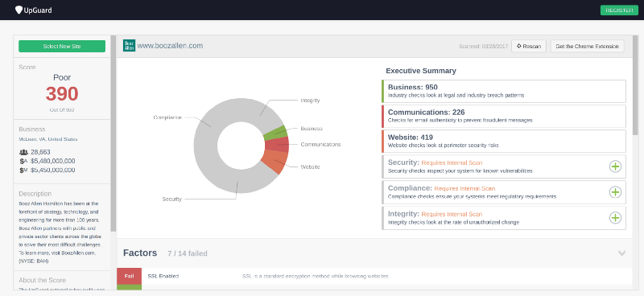Click McLean, VA, United States location text
Viewport: 644px width, 296px height.
(48, 139)
